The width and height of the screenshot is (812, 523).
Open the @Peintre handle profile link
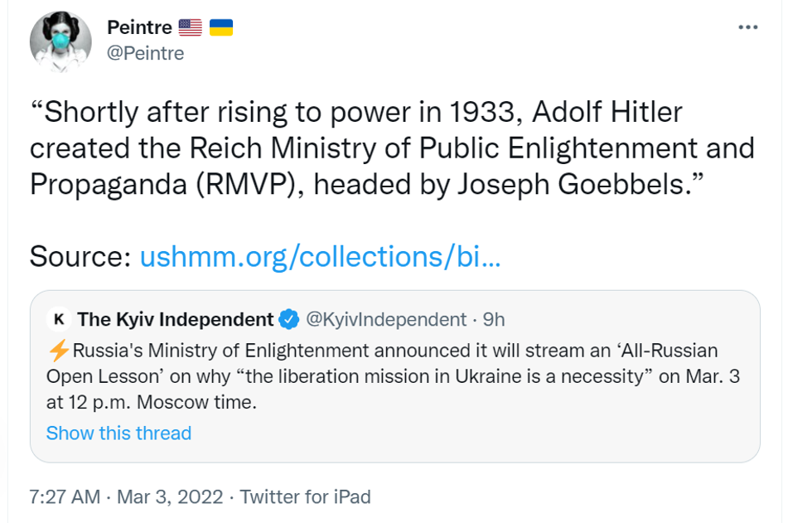click(x=146, y=53)
